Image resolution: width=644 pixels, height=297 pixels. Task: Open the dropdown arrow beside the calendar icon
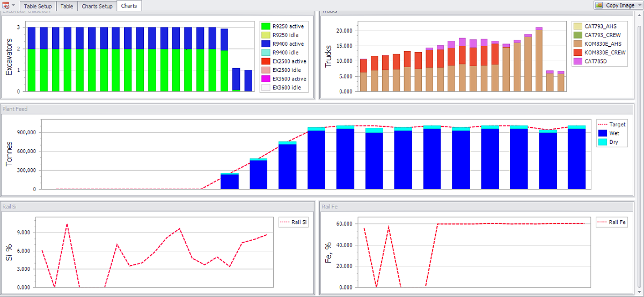[13, 5]
